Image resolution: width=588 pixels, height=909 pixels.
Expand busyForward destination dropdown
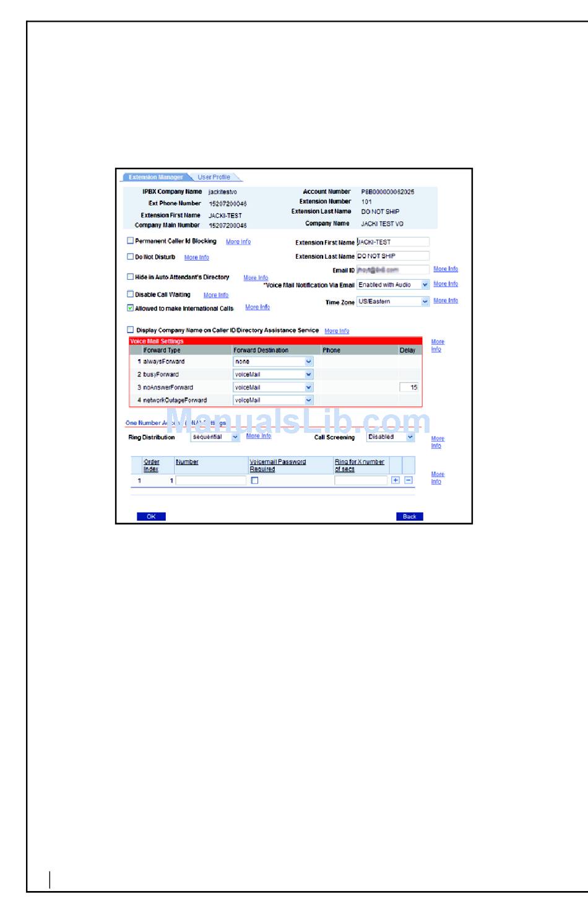pos(273,375)
